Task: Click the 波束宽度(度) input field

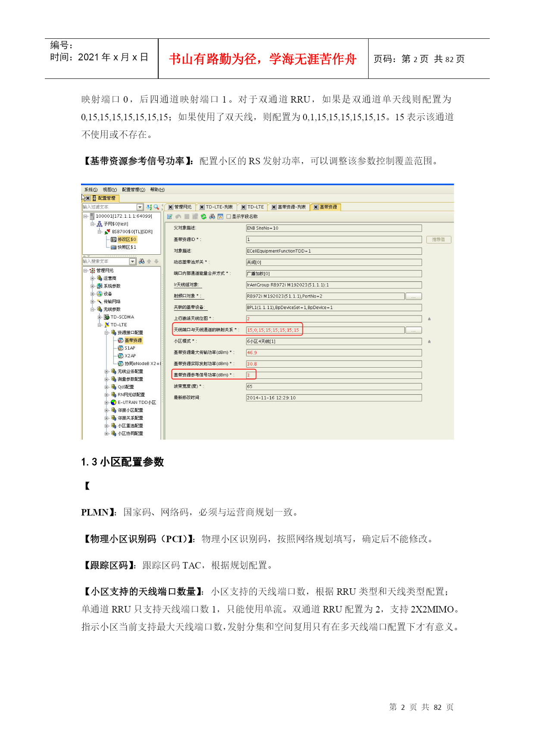Action: [x=334, y=387]
